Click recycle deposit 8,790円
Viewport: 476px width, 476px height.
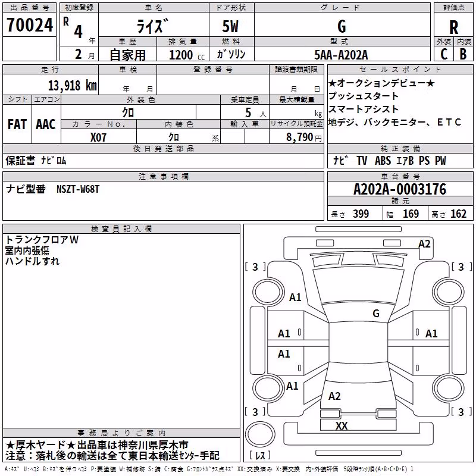(304, 137)
